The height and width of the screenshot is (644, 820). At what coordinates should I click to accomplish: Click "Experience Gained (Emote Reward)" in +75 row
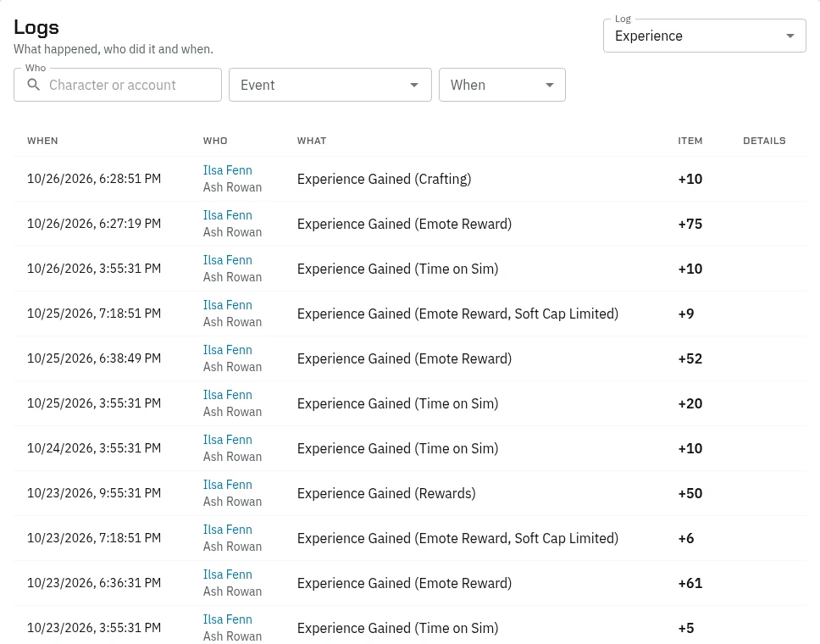coord(404,224)
